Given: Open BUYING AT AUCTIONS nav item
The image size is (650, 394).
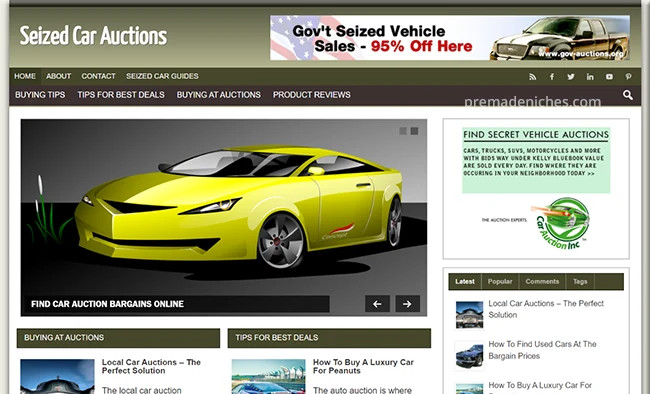Looking at the screenshot, I should pos(218,95).
